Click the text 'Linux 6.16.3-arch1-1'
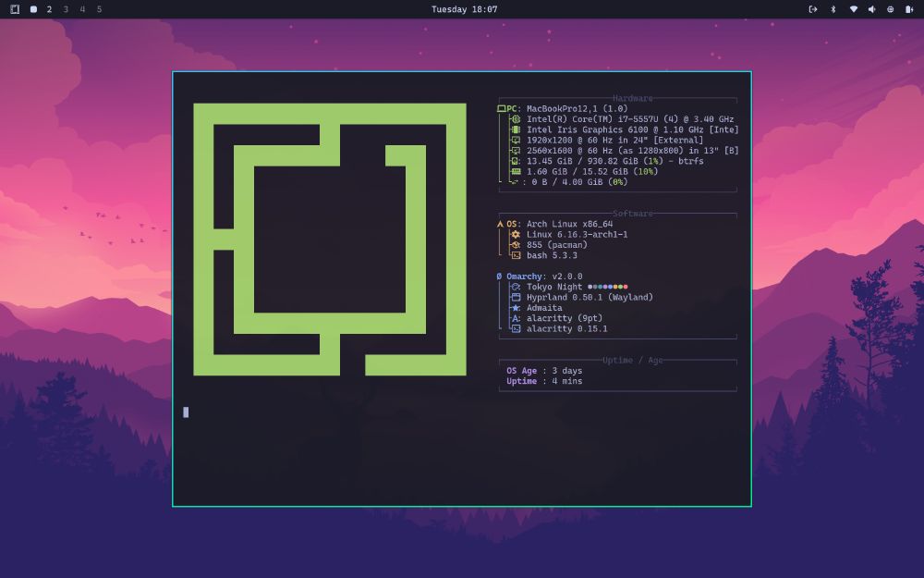924x578 pixels. pos(577,235)
